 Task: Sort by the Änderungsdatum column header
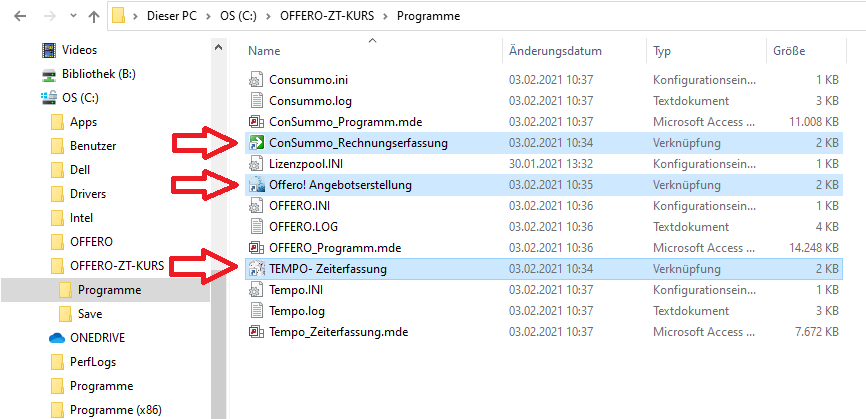pyautogui.click(x=555, y=51)
